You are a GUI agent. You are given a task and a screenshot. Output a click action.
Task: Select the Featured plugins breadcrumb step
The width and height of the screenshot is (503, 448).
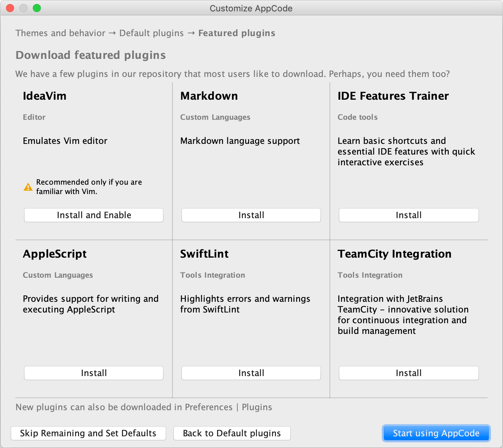point(237,33)
